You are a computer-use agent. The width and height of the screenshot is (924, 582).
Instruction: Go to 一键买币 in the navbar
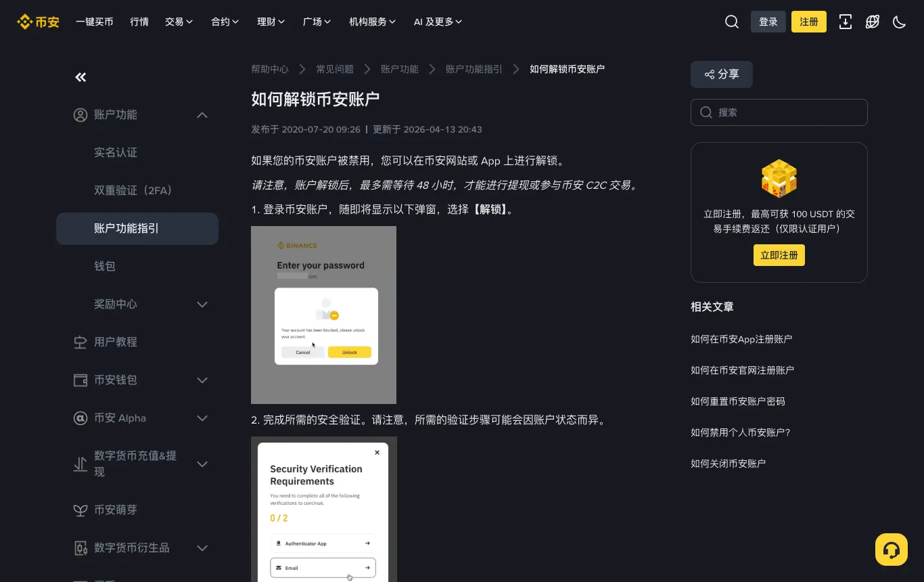click(x=95, y=22)
